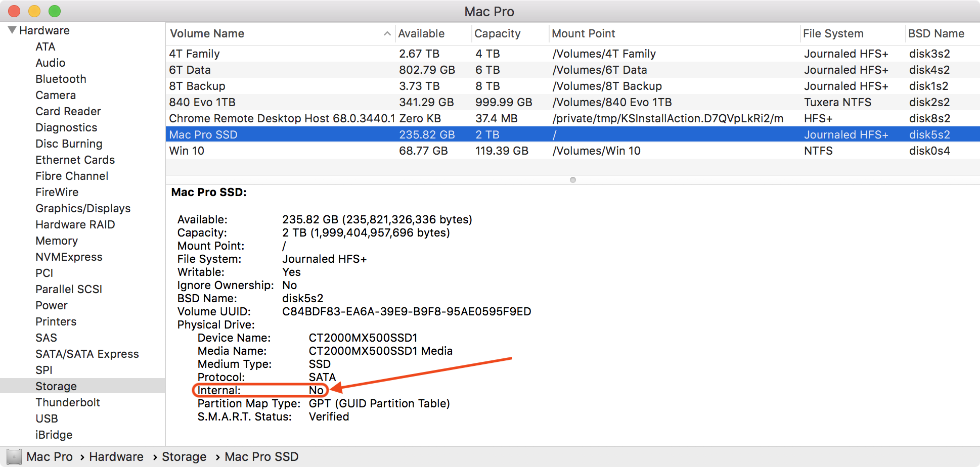The image size is (980, 467).
Task: Click the available bytes value 235.82 GB
Action: tap(377, 219)
